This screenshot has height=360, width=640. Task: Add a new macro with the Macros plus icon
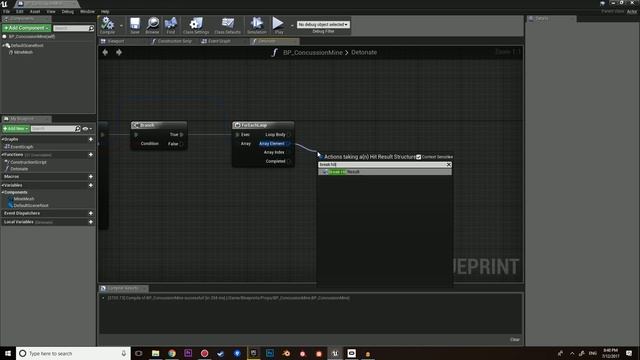pos(91,176)
